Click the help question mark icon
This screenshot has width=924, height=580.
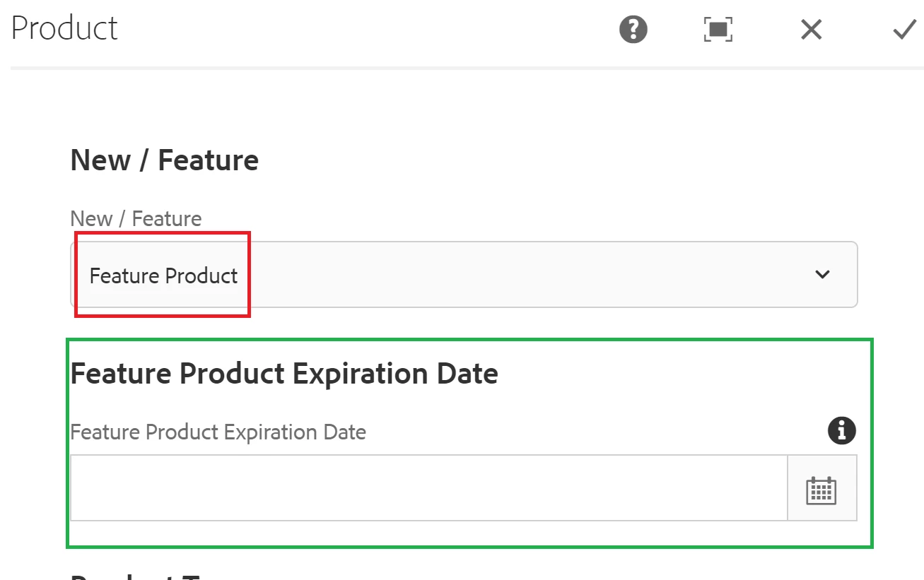(633, 30)
